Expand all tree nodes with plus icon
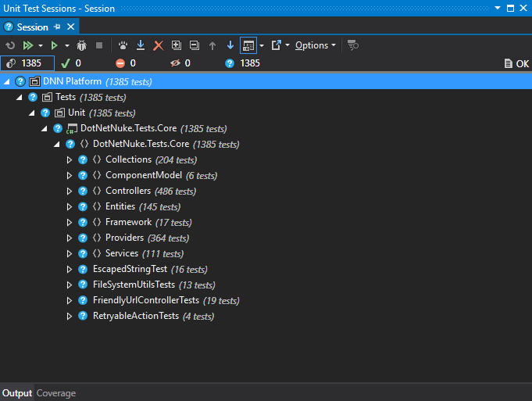Image resolution: width=532 pixels, height=401 pixels. click(x=176, y=45)
